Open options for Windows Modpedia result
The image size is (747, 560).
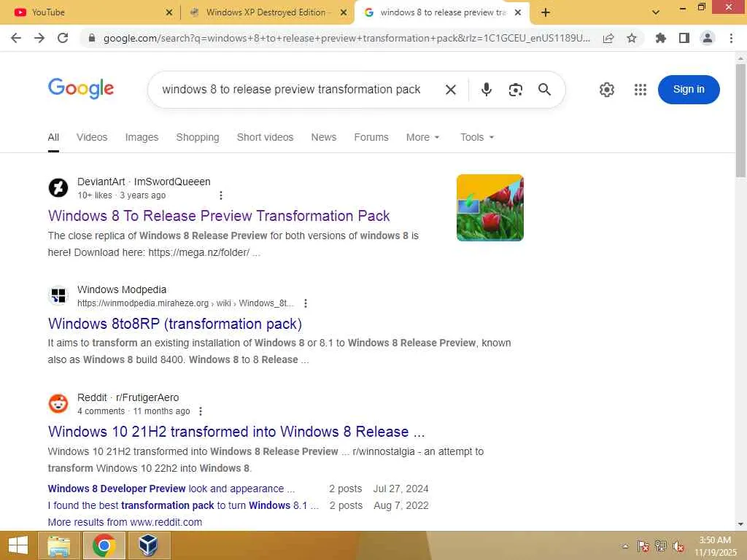pyautogui.click(x=306, y=303)
